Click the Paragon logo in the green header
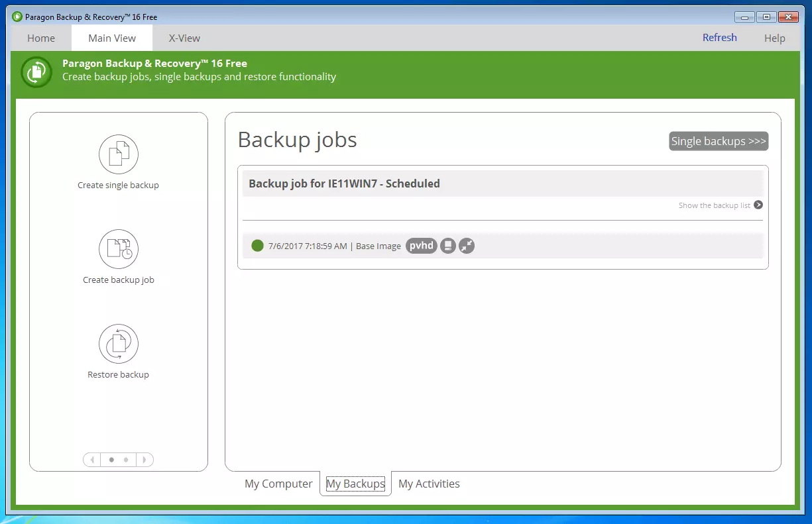 pyautogui.click(x=36, y=72)
